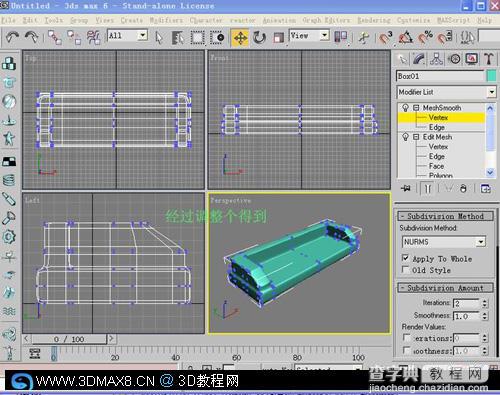Switch to the Motion panel tab
Viewport: 500px width, 395px height.
tap(454, 59)
